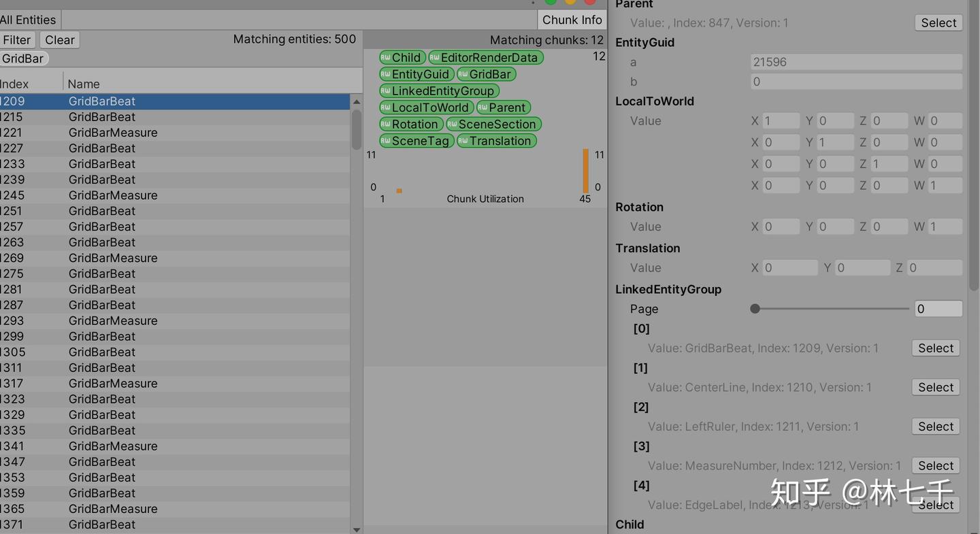
Task: Collapse the Rotation section in the inspector
Action: coord(638,207)
